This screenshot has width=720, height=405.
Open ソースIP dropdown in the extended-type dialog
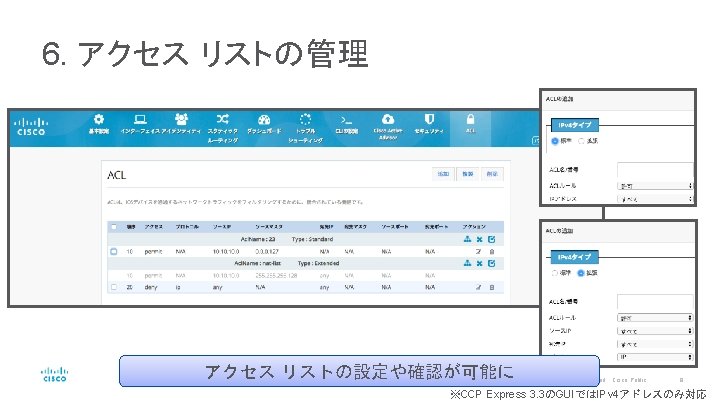(x=655, y=331)
